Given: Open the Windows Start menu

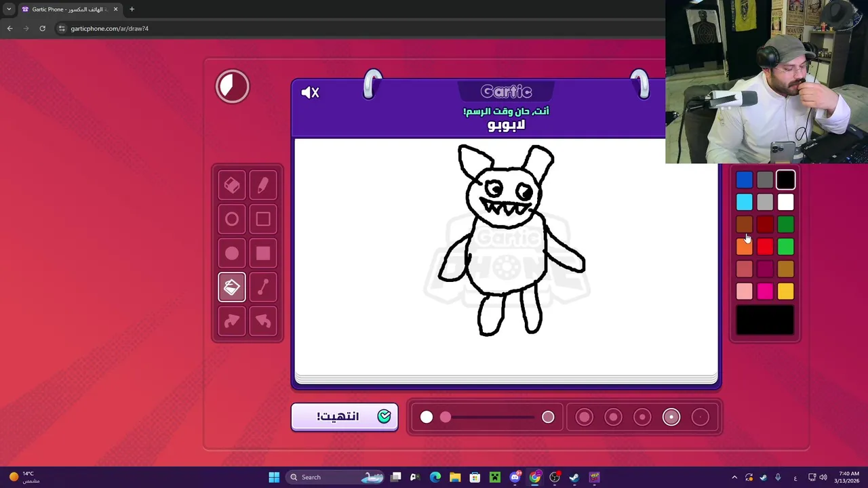Looking at the screenshot, I should 274,477.
